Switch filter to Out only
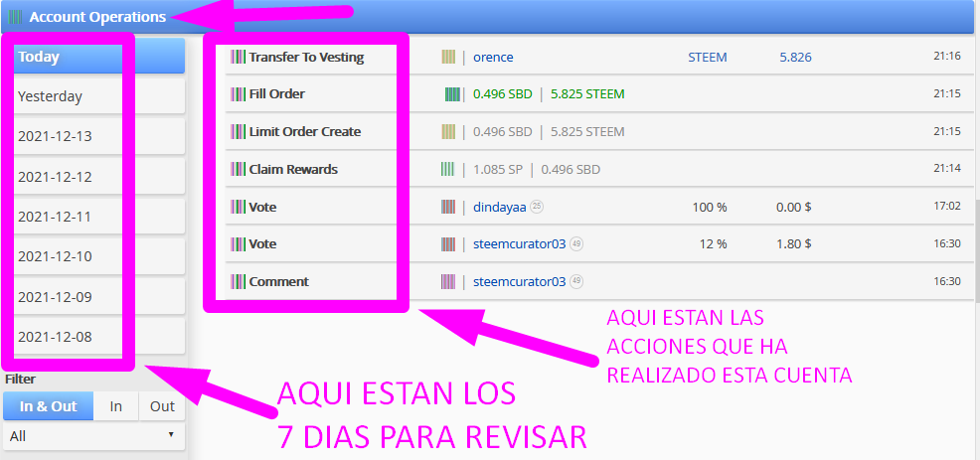 click(162, 406)
